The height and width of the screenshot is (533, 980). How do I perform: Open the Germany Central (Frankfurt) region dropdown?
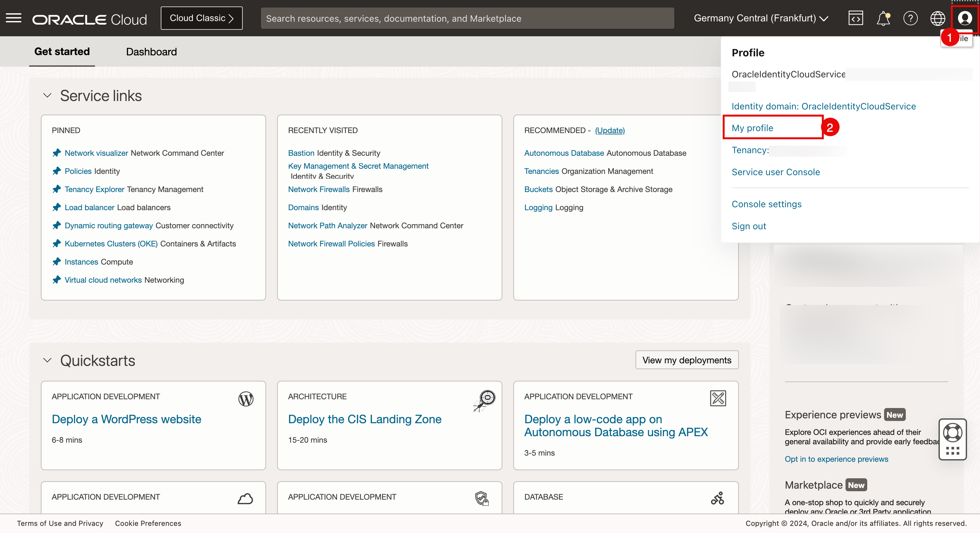(x=761, y=18)
